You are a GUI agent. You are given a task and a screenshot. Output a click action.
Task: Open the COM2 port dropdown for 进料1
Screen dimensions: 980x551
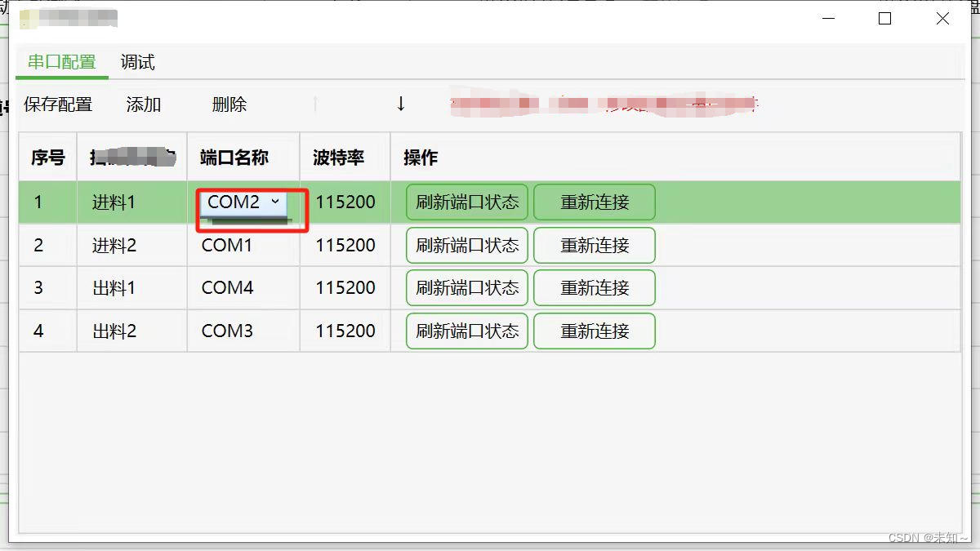(275, 202)
